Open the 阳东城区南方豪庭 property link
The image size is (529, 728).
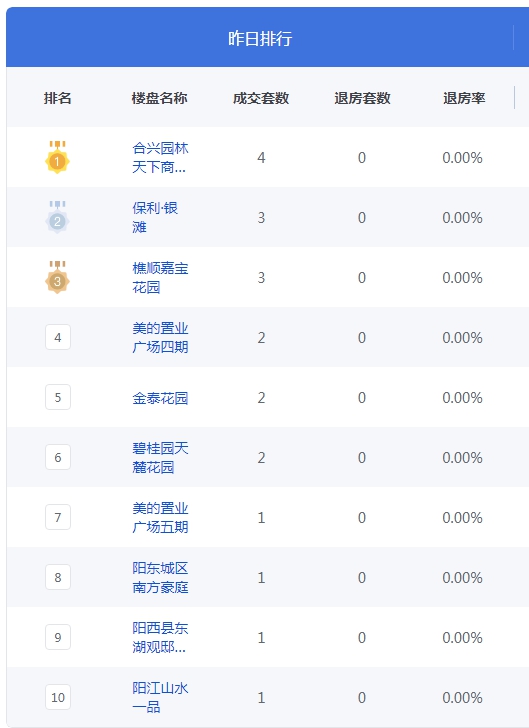(x=160, y=577)
